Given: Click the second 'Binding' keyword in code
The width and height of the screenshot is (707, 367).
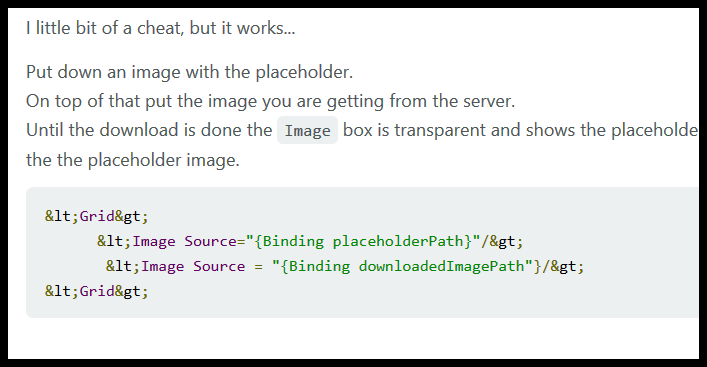Looking at the screenshot, I should click(x=319, y=266).
